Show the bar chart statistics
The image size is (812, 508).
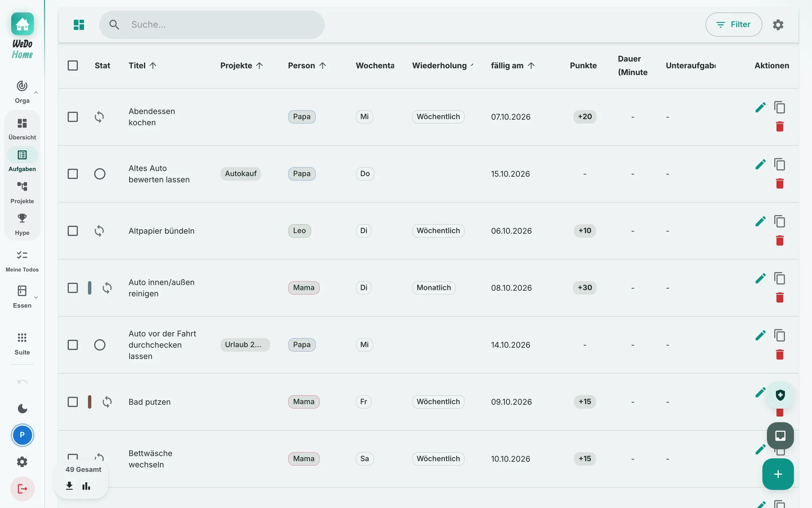pos(86,486)
